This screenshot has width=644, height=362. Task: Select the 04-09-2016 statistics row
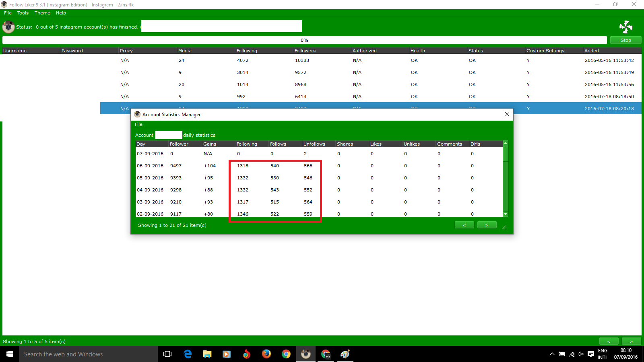319,190
